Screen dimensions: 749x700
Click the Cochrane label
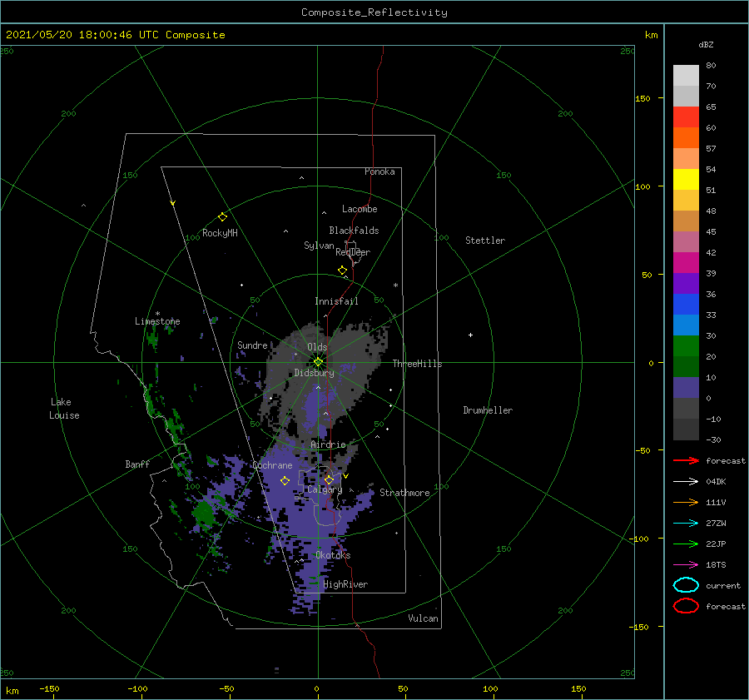pos(272,465)
